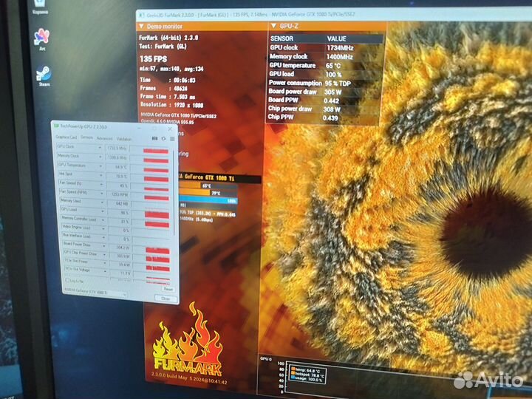Click GPU-Z refresh icon
The width and height of the screenshot is (532, 399).
pyautogui.click(x=163, y=139)
